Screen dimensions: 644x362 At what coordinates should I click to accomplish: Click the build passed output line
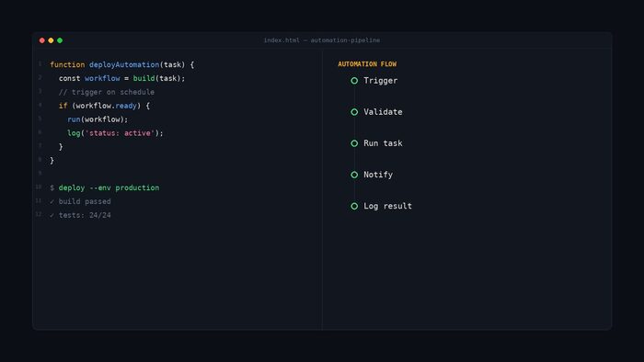85,202
